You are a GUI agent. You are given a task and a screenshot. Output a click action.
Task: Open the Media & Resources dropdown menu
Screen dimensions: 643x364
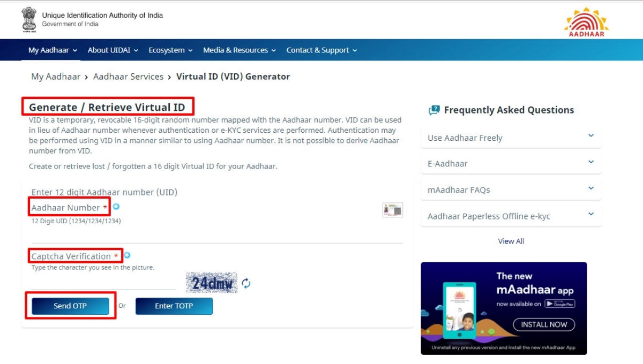tap(239, 50)
